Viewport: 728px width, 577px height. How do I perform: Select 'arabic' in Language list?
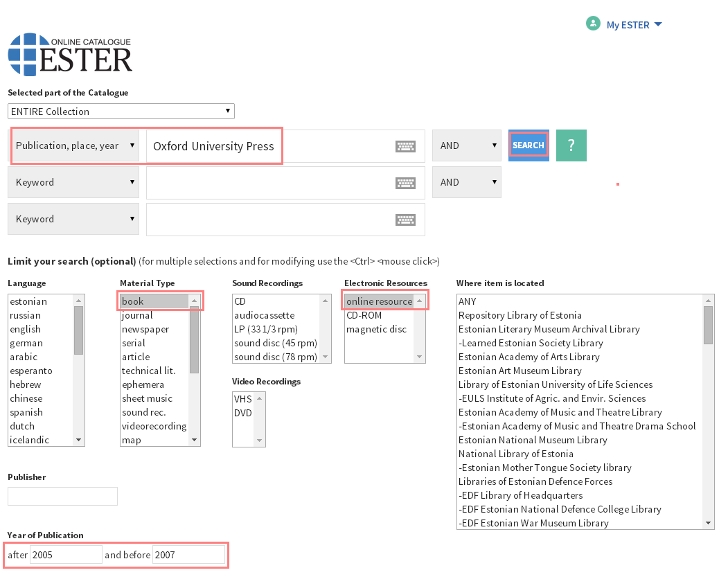click(x=41, y=357)
